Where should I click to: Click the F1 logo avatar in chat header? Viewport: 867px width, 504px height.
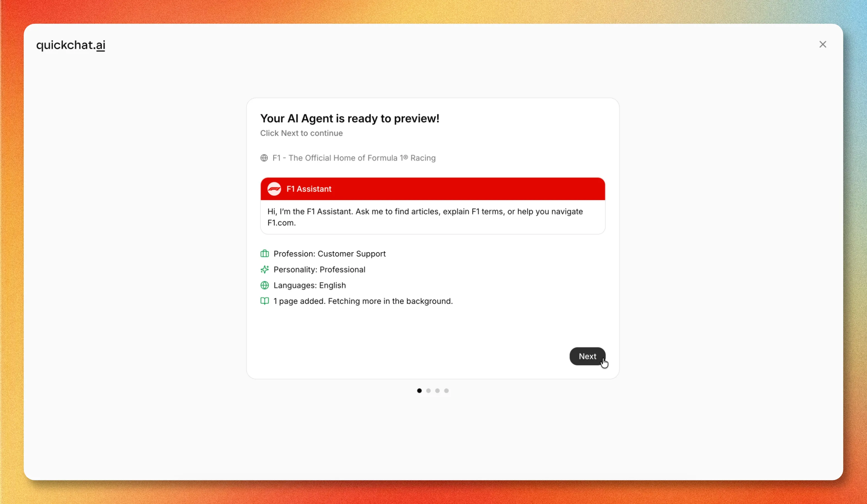(x=274, y=189)
